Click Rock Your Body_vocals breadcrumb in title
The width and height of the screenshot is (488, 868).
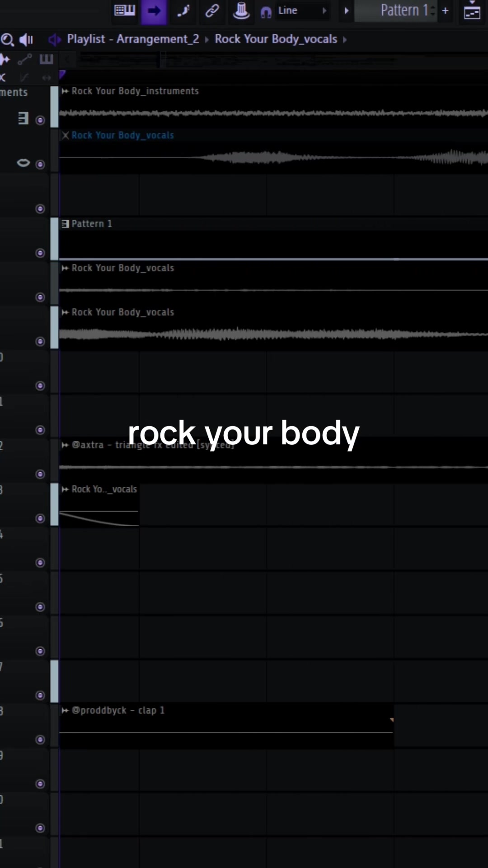(x=276, y=39)
